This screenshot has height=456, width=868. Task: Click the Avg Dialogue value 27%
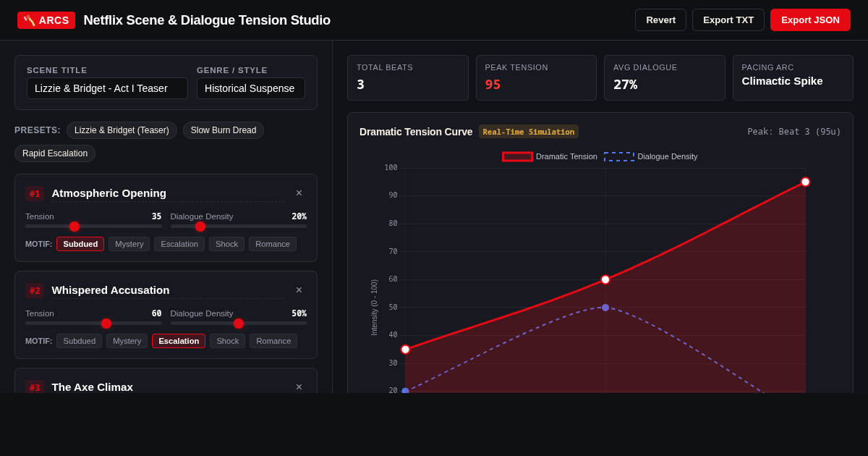point(625,84)
